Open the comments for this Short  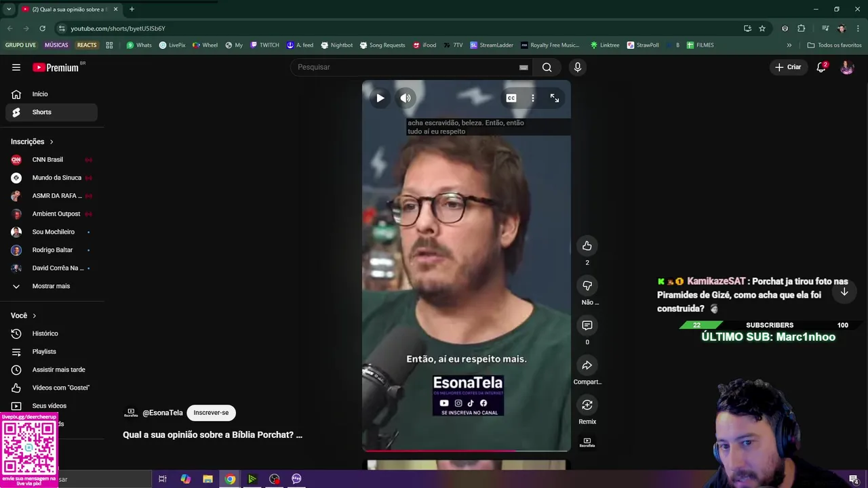(587, 325)
